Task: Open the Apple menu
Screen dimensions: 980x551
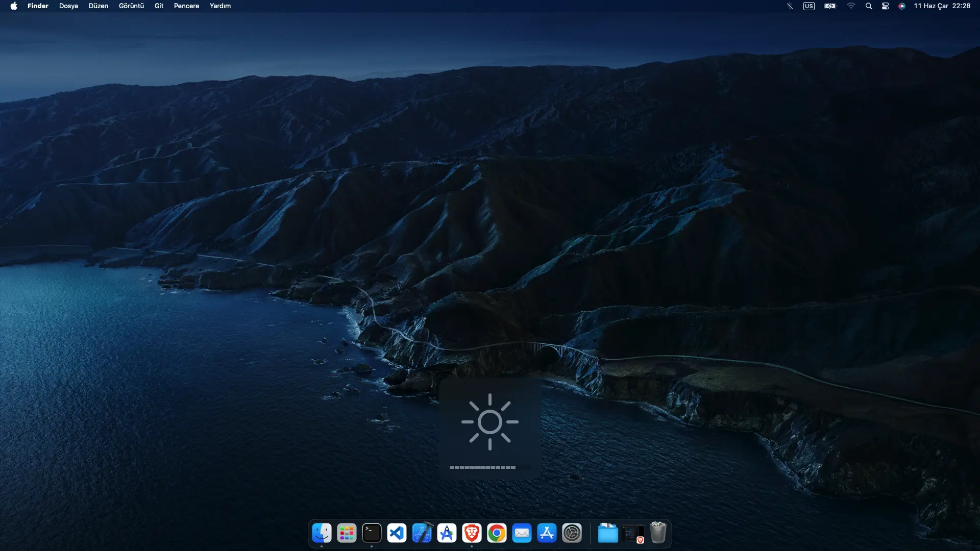Action: point(14,6)
